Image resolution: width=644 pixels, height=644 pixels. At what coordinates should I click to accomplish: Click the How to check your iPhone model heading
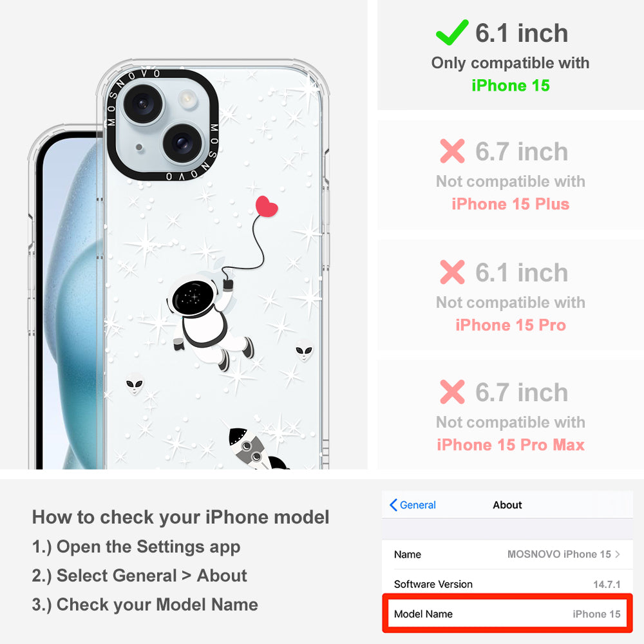pos(181,517)
